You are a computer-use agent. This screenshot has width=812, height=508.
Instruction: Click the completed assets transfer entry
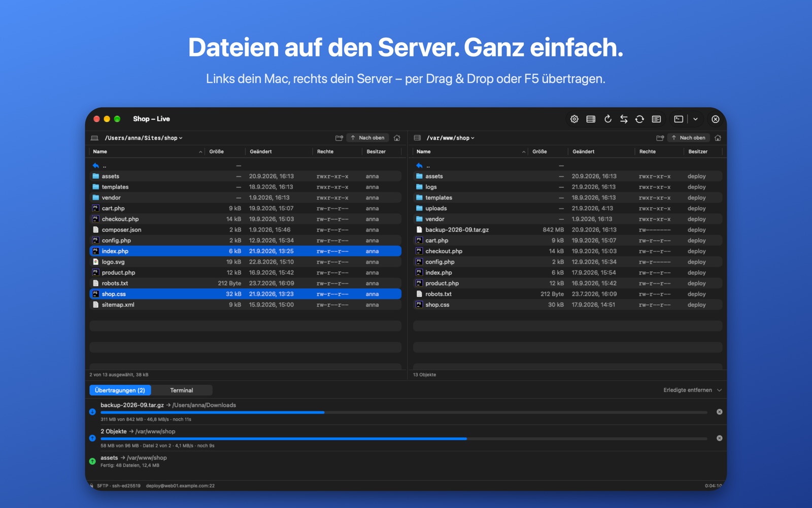[x=406, y=461]
